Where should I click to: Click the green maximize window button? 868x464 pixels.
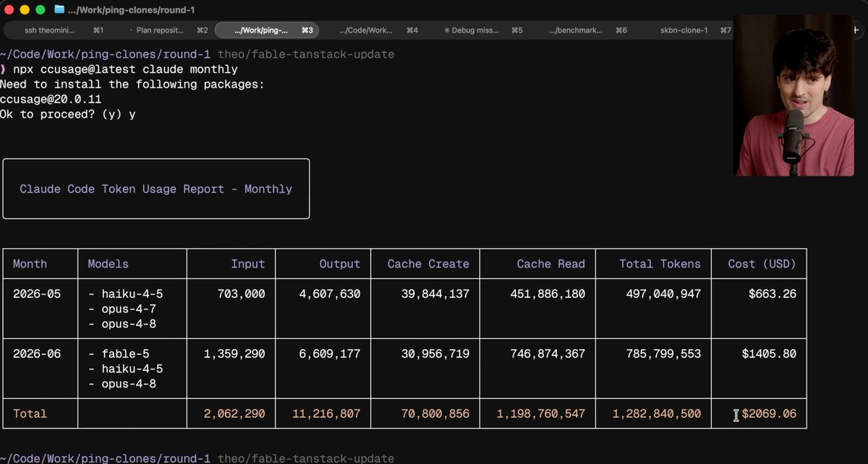click(40, 10)
